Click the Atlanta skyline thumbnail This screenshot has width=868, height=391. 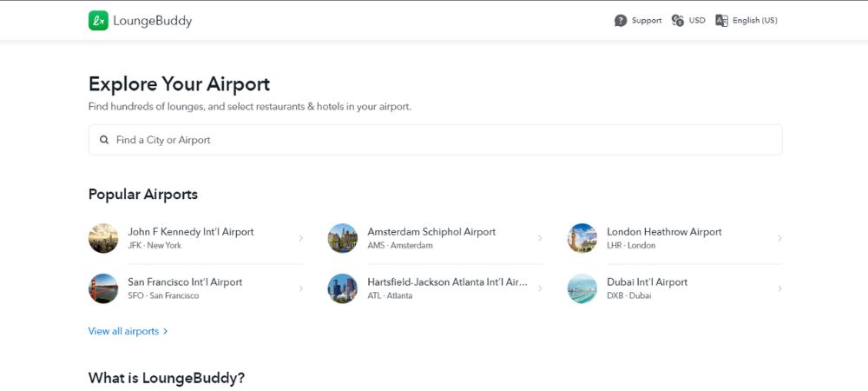tap(343, 288)
